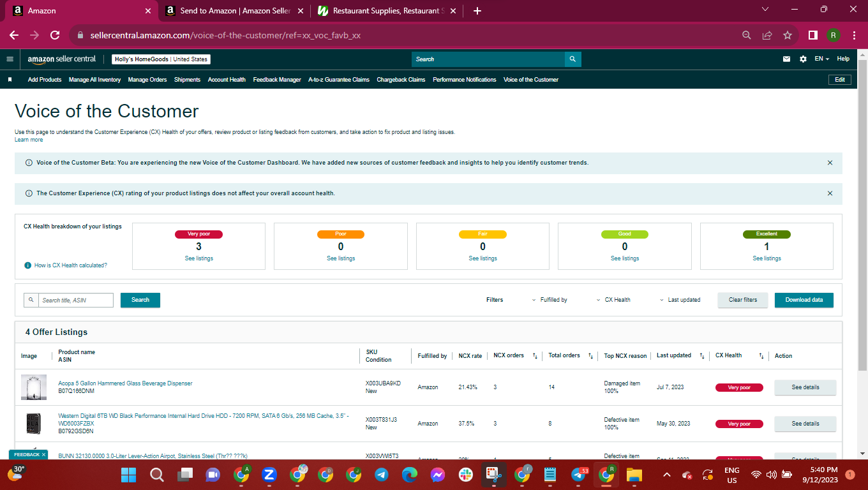Click the Amazon Seller Central logo
Viewport: 868px width, 490px height.
62,59
